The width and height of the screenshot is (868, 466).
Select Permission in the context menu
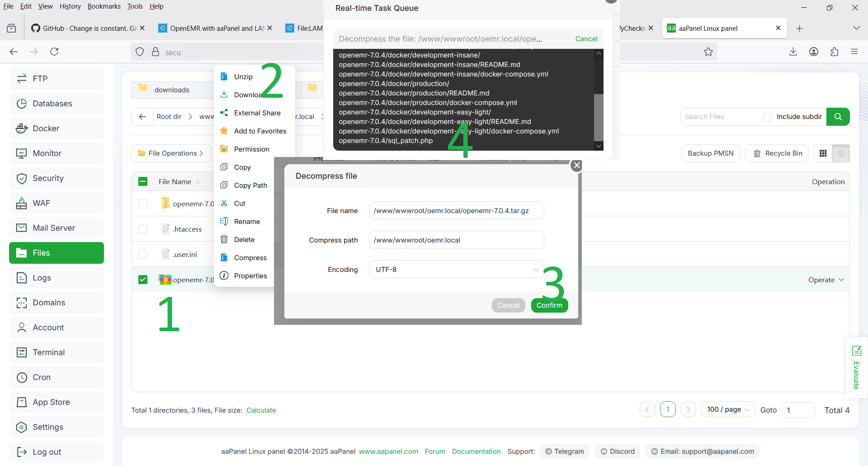coord(251,149)
